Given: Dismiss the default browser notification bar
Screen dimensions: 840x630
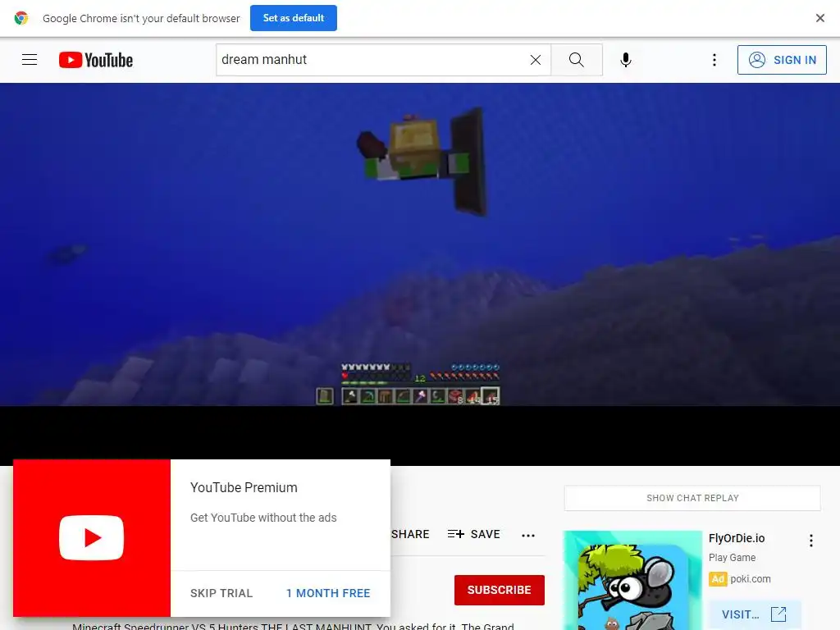Looking at the screenshot, I should (819, 18).
